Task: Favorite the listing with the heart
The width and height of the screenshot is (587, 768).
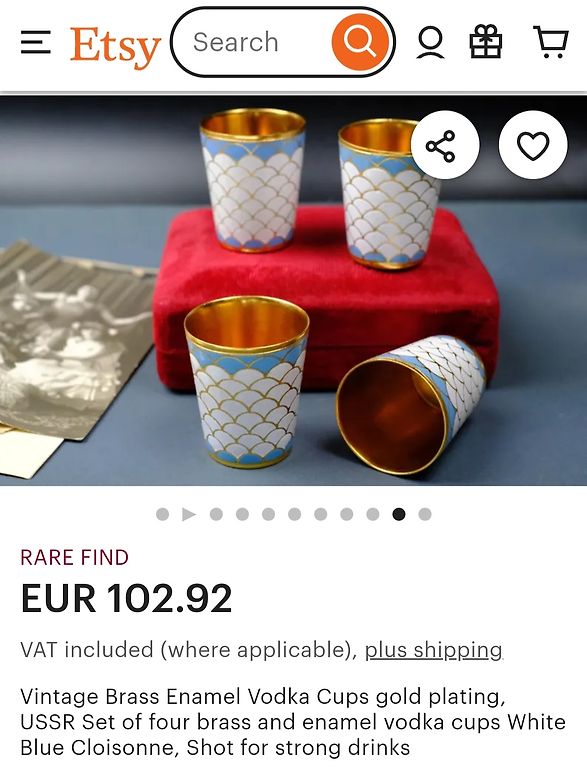Action: [x=533, y=145]
